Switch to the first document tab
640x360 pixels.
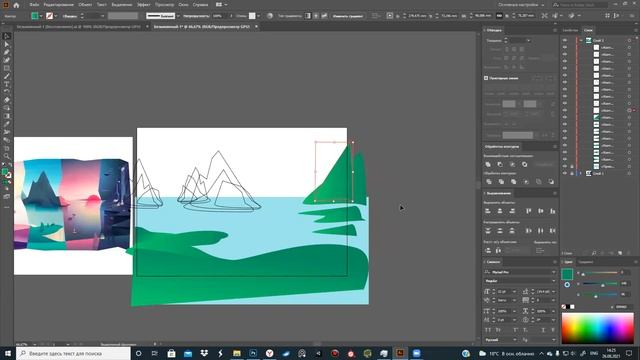click(78, 27)
